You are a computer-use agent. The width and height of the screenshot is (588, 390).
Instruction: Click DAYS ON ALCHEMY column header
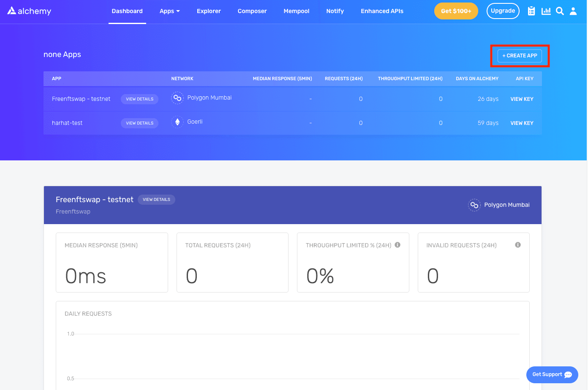coord(477,79)
